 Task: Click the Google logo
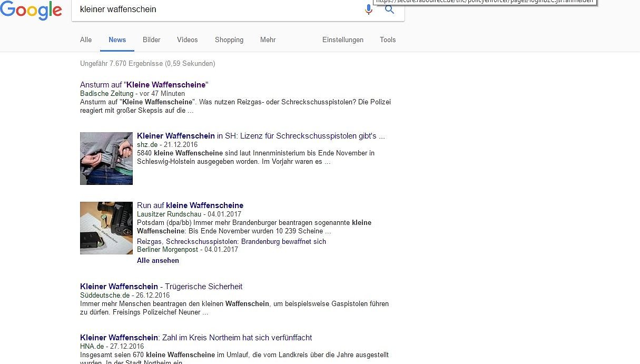[31, 11]
